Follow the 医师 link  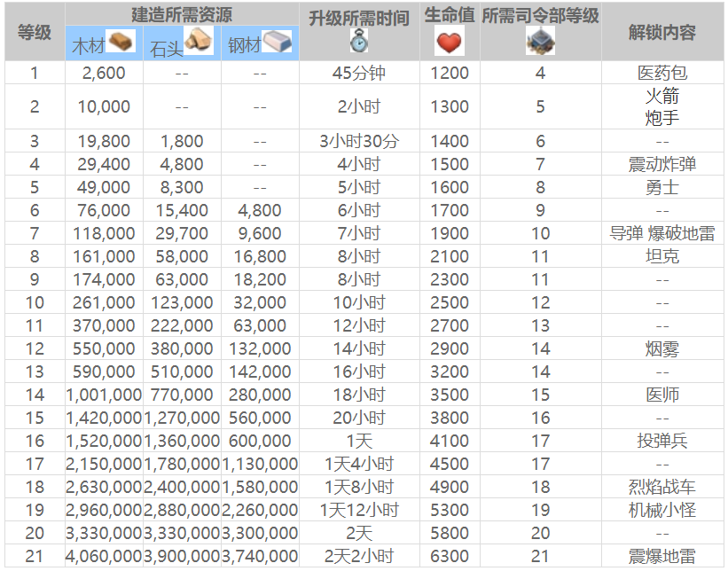tap(661, 395)
